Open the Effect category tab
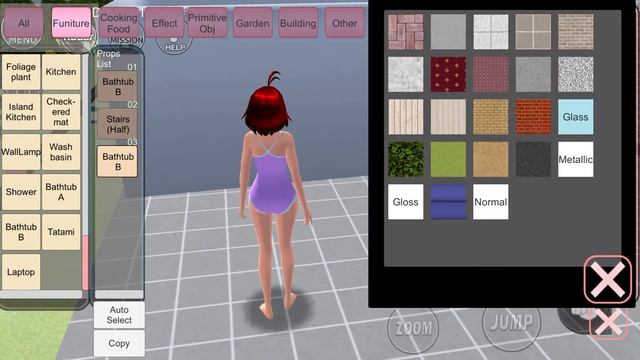The height and width of the screenshot is (360, 640). point(164,23)
